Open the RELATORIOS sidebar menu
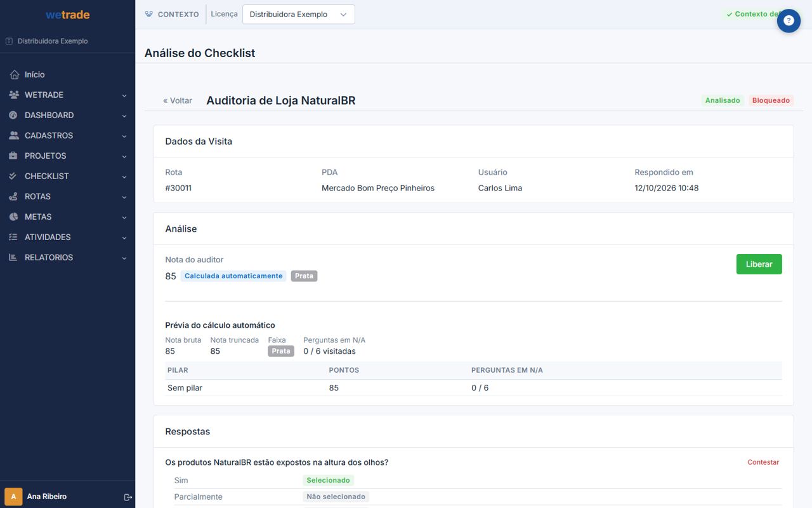812x508 pixels. 67,258
